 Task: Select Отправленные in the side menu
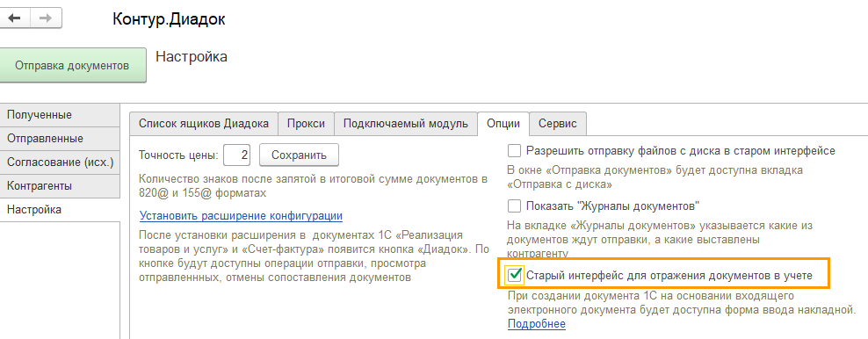(60, 138)
